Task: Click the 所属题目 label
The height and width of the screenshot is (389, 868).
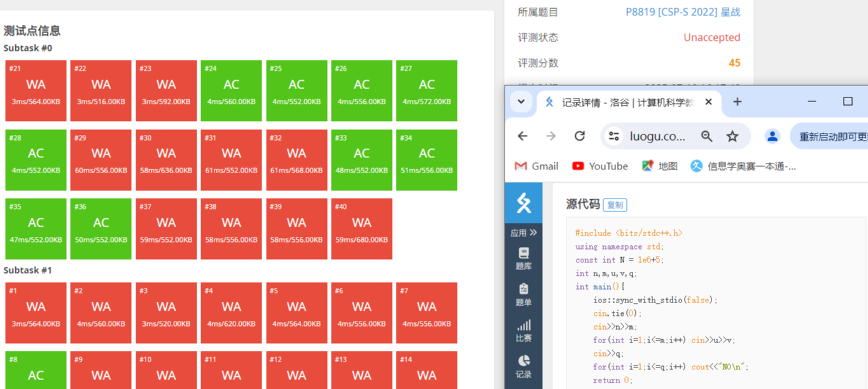Action: coord(538,12)
